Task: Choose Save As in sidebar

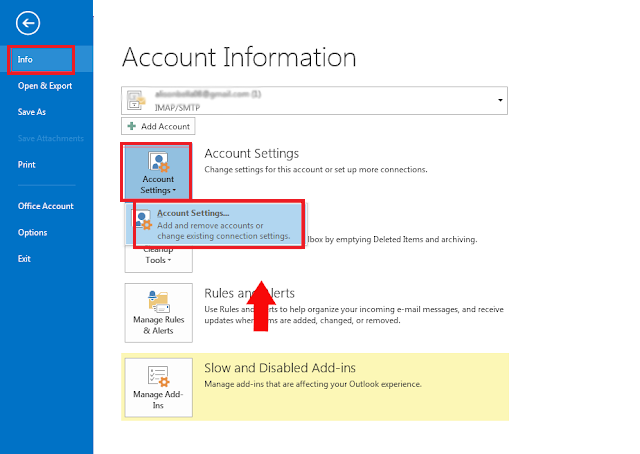Action: point(32,112)
